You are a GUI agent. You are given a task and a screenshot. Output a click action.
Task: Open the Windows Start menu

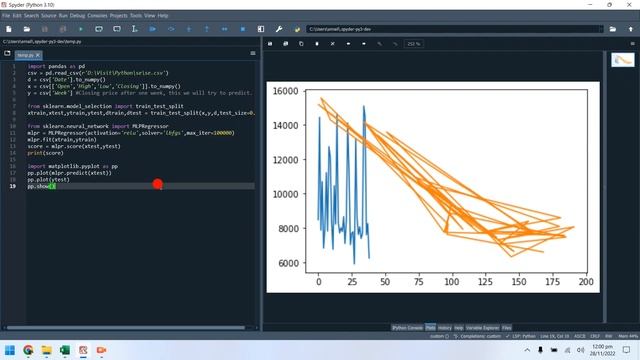[x=10, y=350]
